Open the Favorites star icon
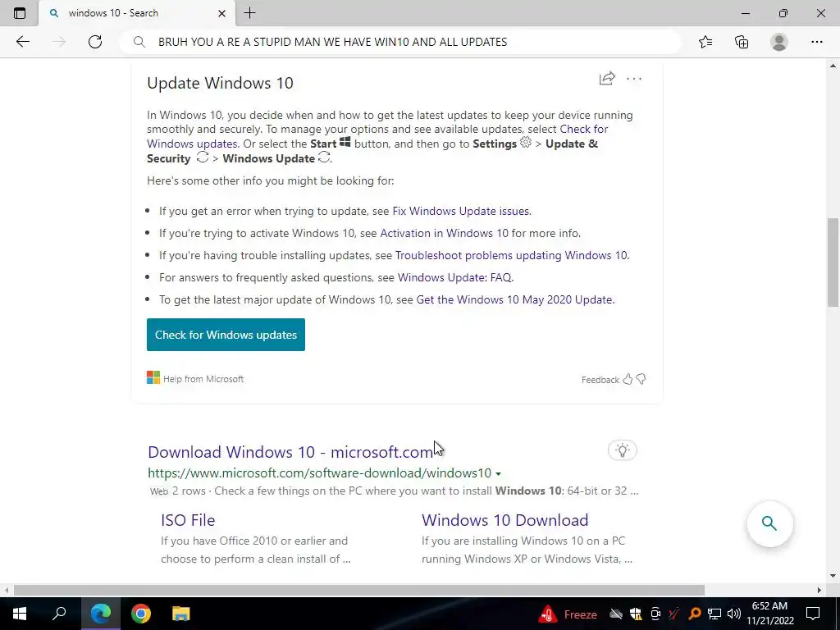Screen dimensions: 840x630 click(x=705, y=42)
